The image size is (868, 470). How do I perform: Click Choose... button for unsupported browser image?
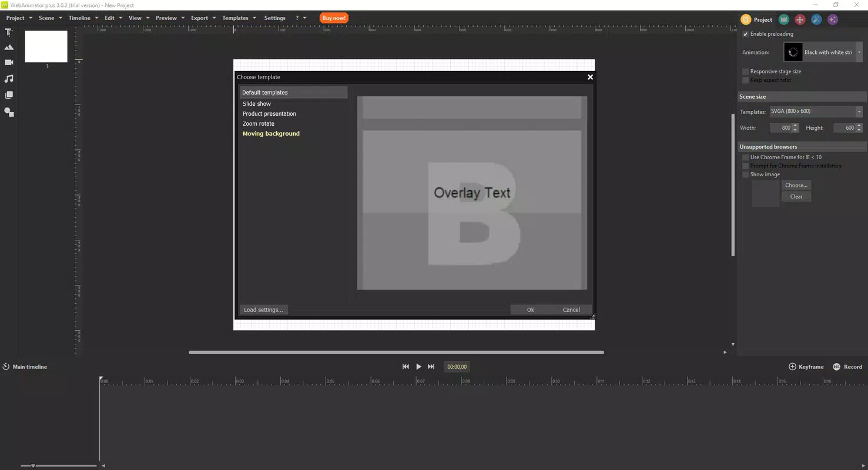796,185
